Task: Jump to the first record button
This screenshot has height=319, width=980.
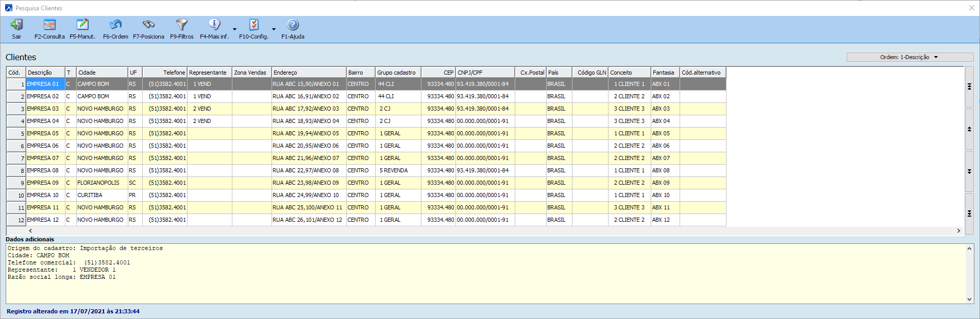Action: click(969, 87)
